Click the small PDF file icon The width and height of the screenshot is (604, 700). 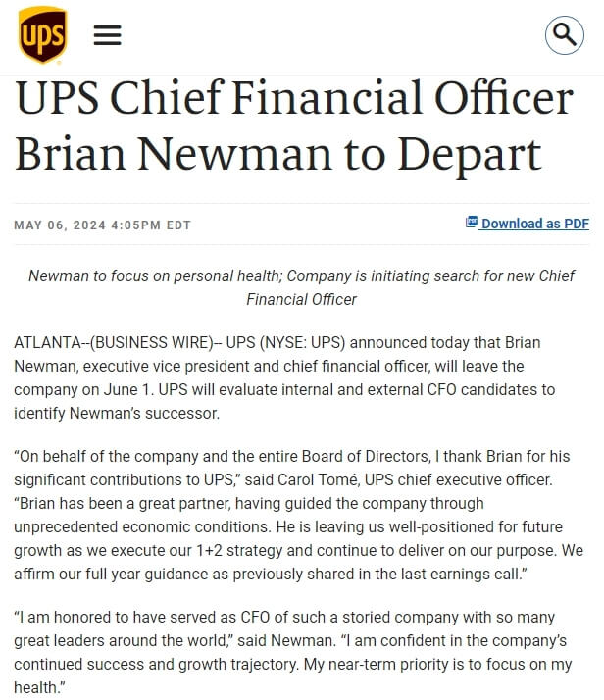(472, 222)
